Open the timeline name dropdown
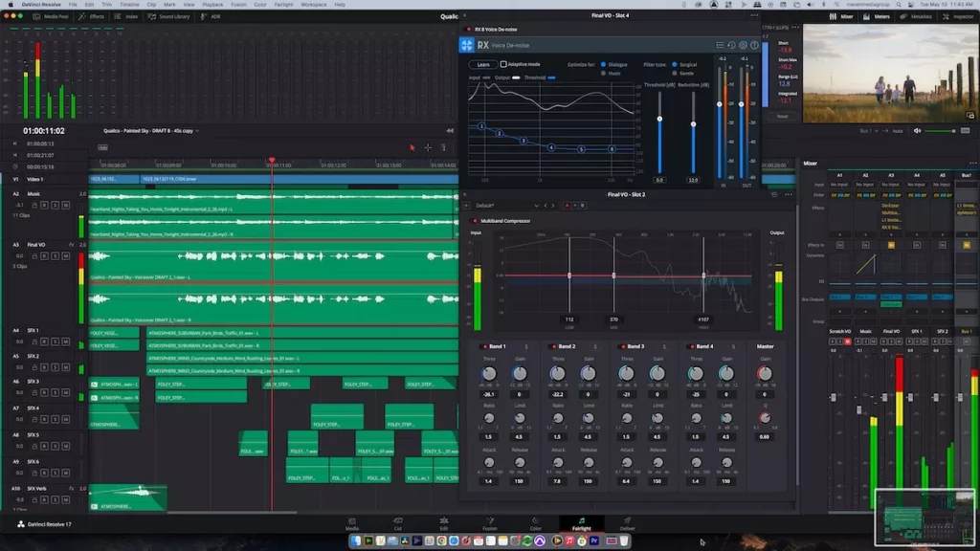This screenshot has width=980, height=551. point(197,130)
